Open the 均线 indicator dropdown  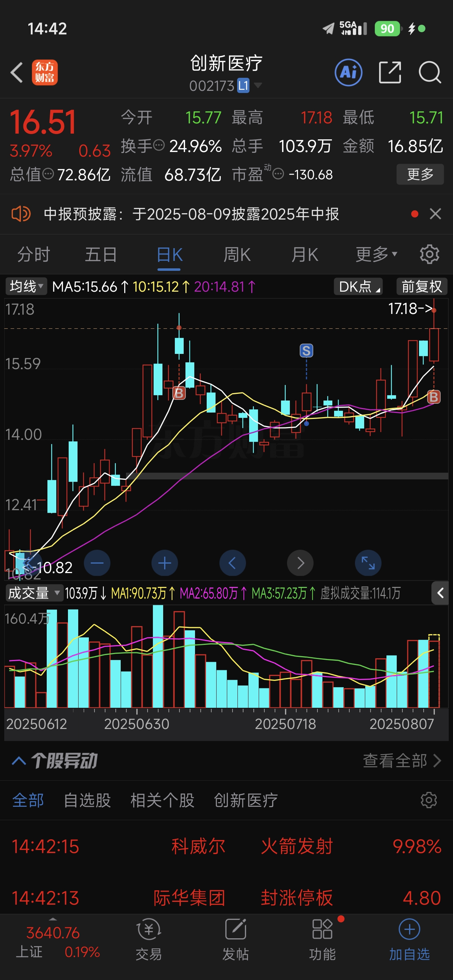(x=26, y=286)
